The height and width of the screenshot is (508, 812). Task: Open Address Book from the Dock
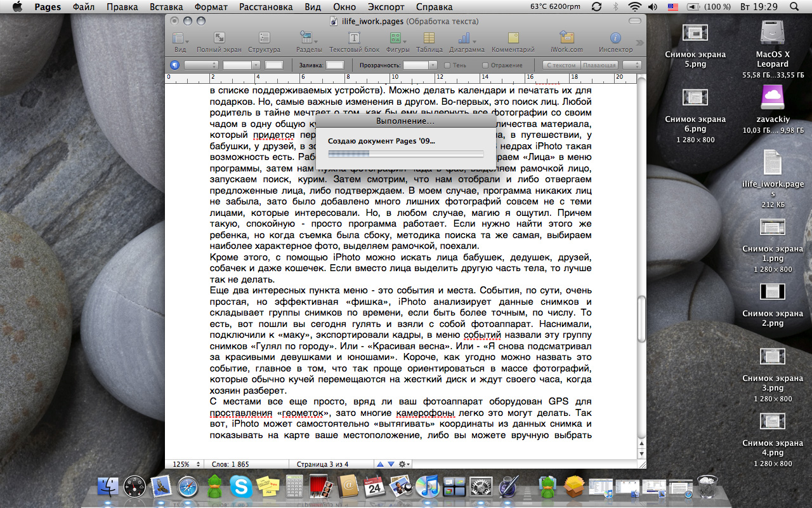pos(348,487)
